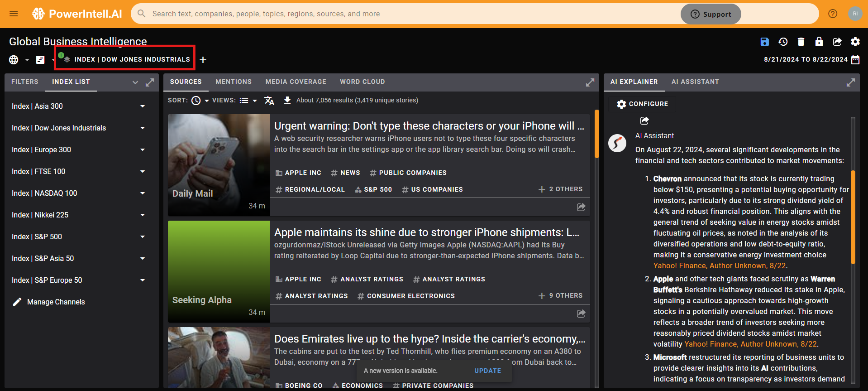Viewport: 868px width, 391px height.
Task: Collapse the left panel chevron near Index List
Action: pos(135,82)
